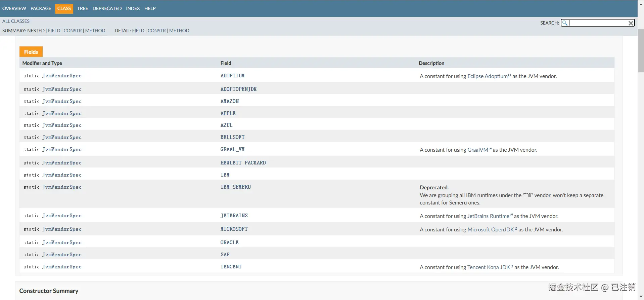
Task: Click the search magnifier icon
Action: pos(565,23)
